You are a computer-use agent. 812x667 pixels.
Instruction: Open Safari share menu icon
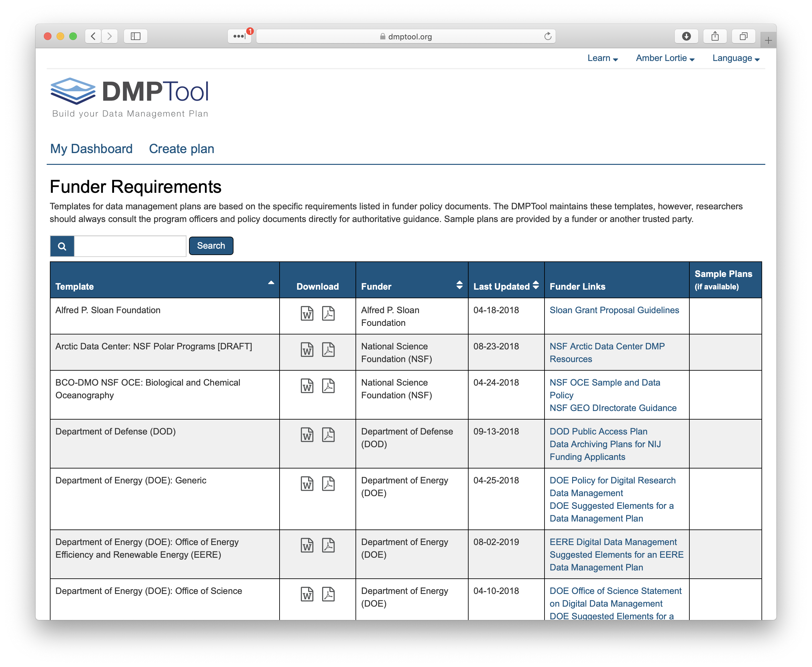point(715,37)
